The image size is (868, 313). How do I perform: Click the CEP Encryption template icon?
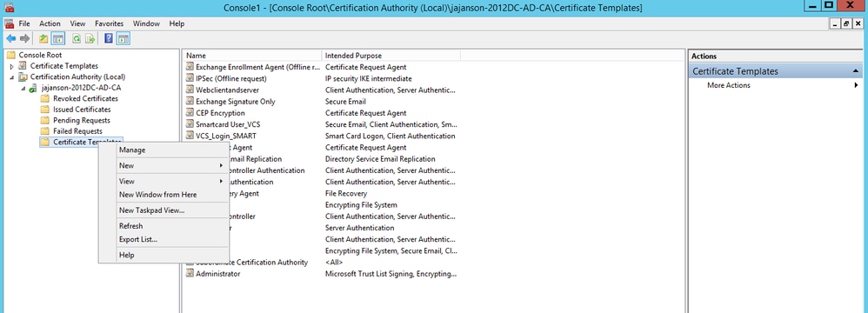tap(190, 113)
